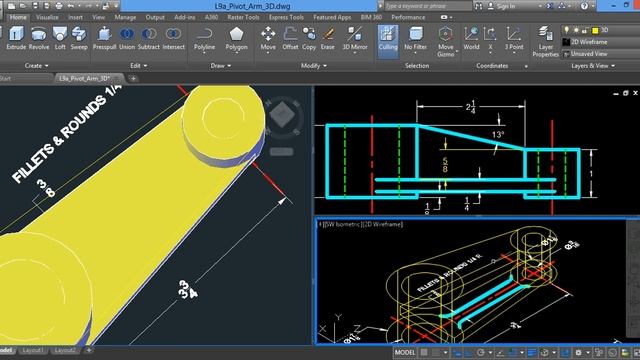Image resolution: width=640 pixels, height=360 pixels.
Task: Add a new drawing tab with plus
Action: coord(133,79)
